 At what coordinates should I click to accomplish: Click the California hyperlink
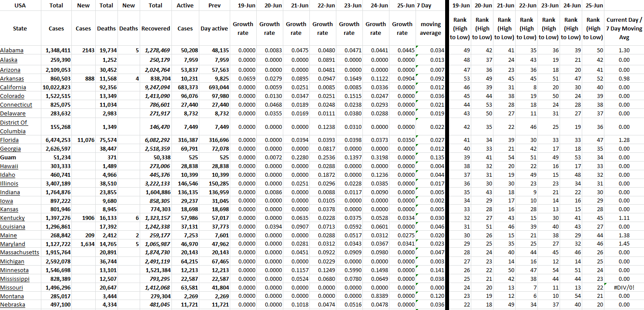tap(13, 88)
